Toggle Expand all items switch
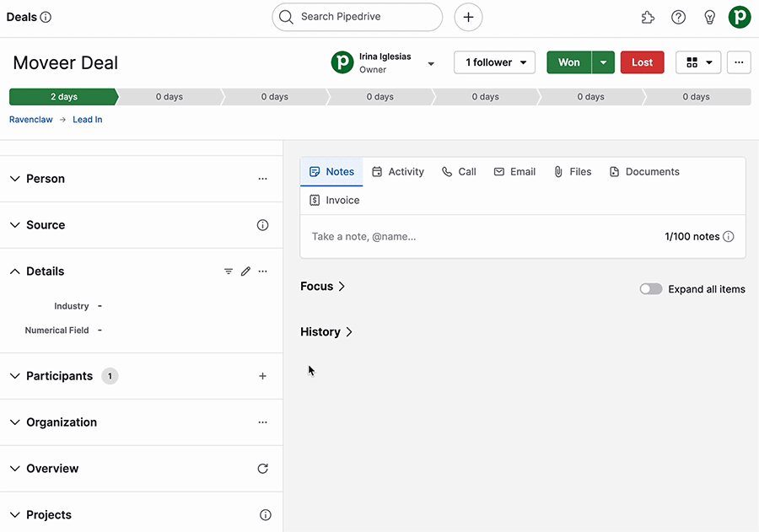This screenshot has height=532, width=759. (x=650, y=289)
